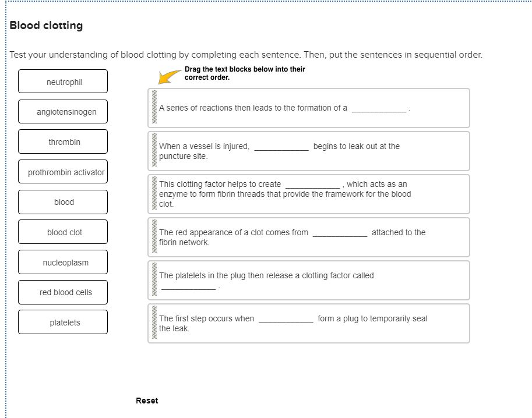
Task: Select the prothrombin activator answer block
Action: click(63, 171)
